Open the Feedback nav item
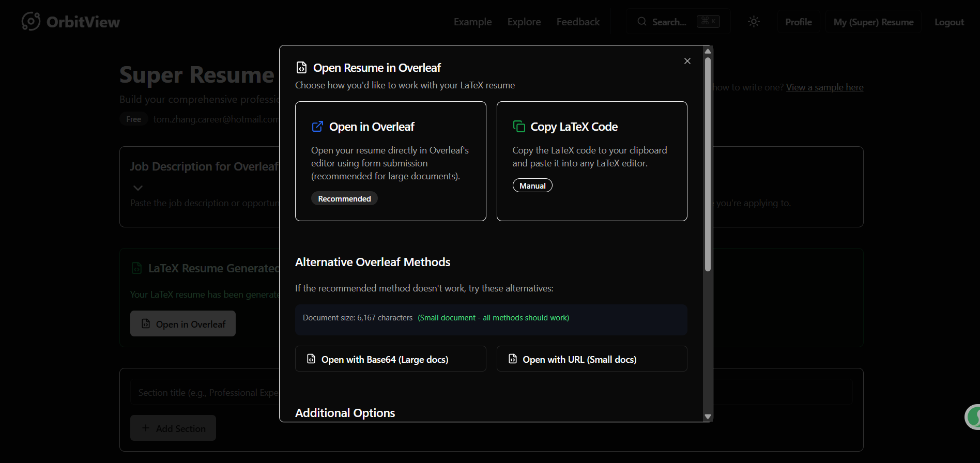This screenshot has width=980, height=463. click(x=578, y=22)
